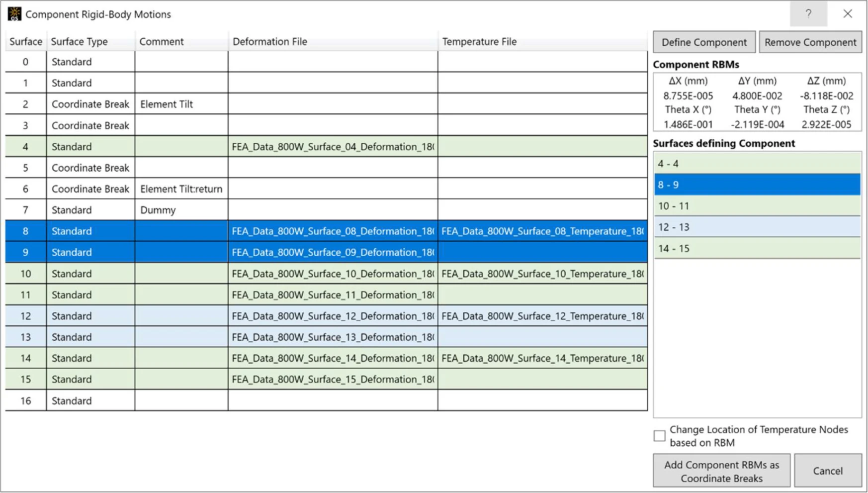Image resolution: width=868 pixels, height=493 pixels.
Task: Click the ΔZ value -8.118E-002
Action: pos(826,96)
